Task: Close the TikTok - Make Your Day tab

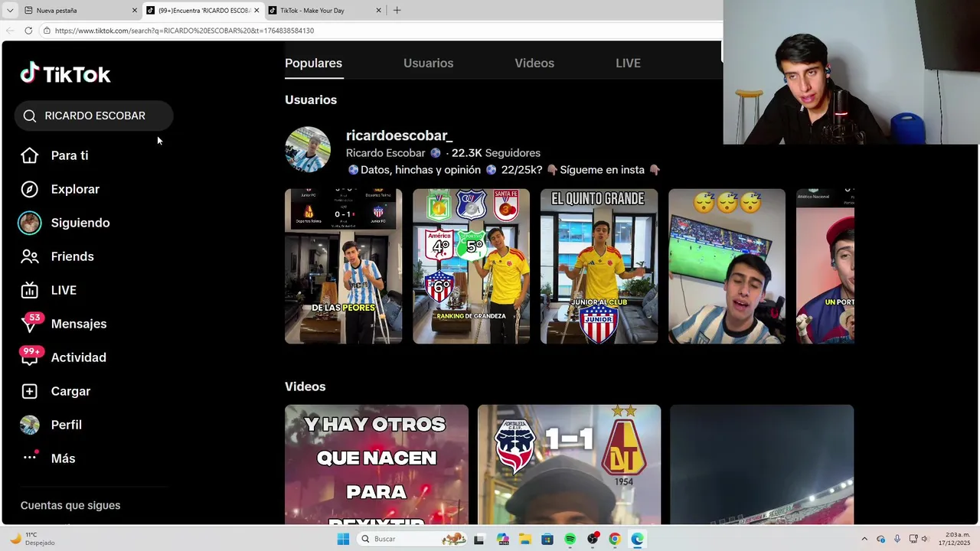Action: point(378,10)
